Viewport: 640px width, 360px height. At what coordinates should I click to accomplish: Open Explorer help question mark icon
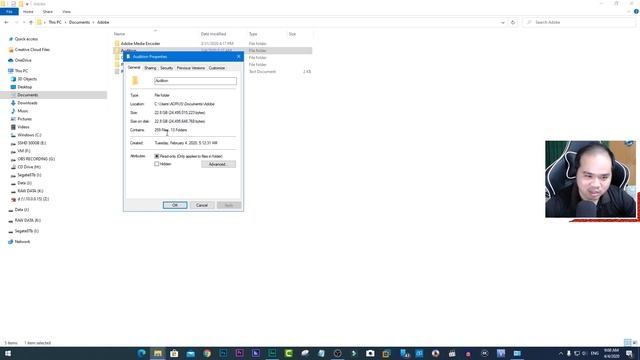636,11
